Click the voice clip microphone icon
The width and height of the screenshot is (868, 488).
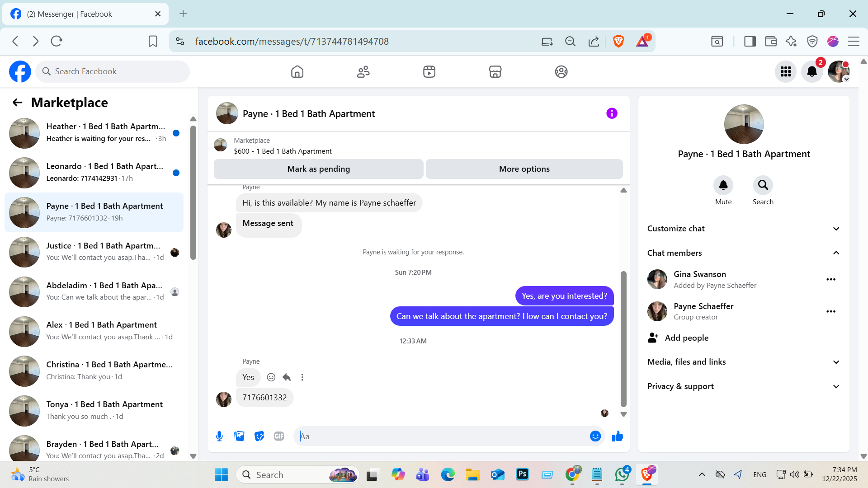[219, 436]
